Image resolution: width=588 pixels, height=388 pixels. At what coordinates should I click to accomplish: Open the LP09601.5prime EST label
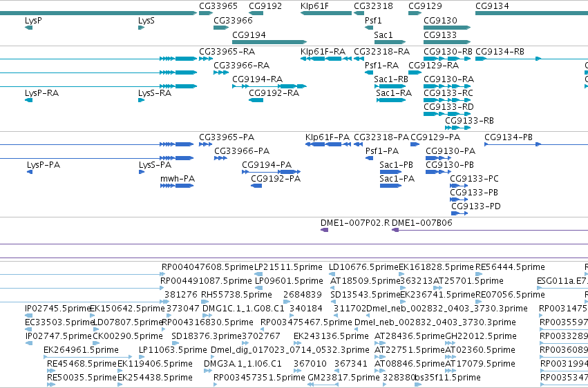pos(289,281)
